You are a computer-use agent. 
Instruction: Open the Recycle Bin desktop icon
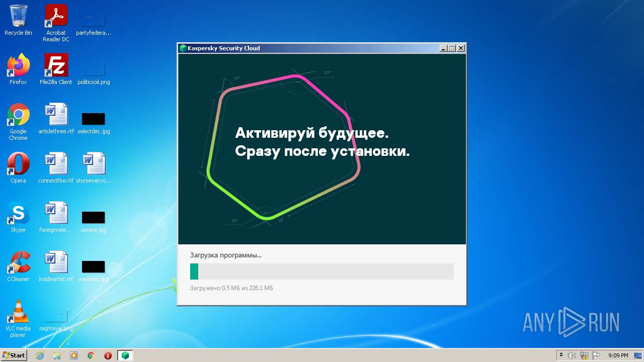point(18,20)
